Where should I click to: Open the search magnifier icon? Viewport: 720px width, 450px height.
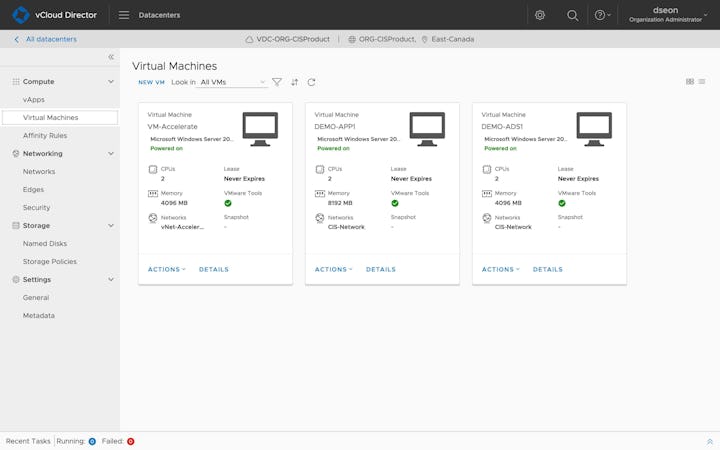(x=572, y=15)
